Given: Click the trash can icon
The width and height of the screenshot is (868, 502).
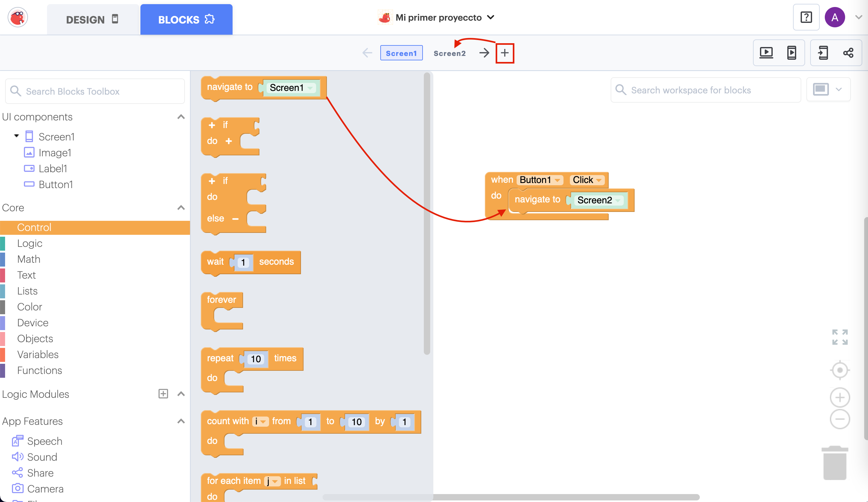Looking at the screenshot, I should (x=835, y=463).
